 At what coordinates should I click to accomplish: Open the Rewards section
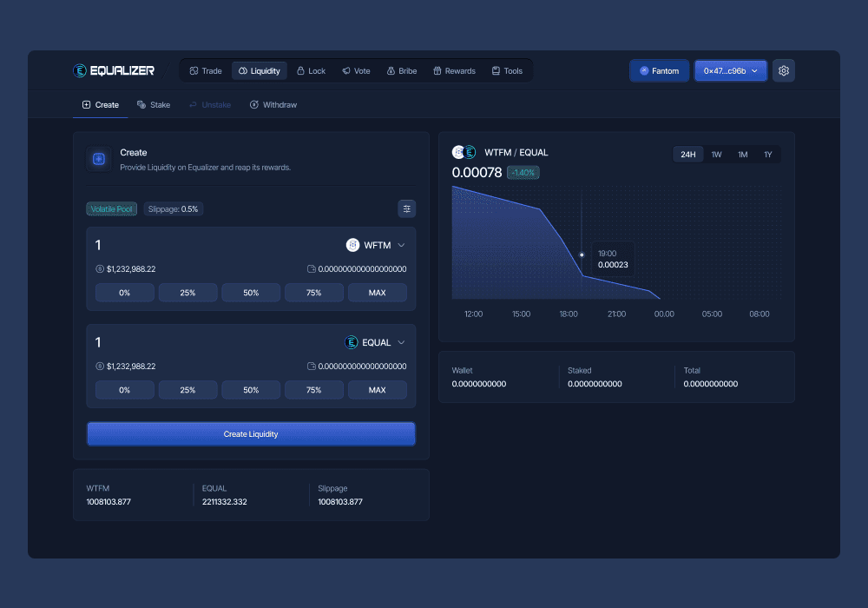point(455,71)
